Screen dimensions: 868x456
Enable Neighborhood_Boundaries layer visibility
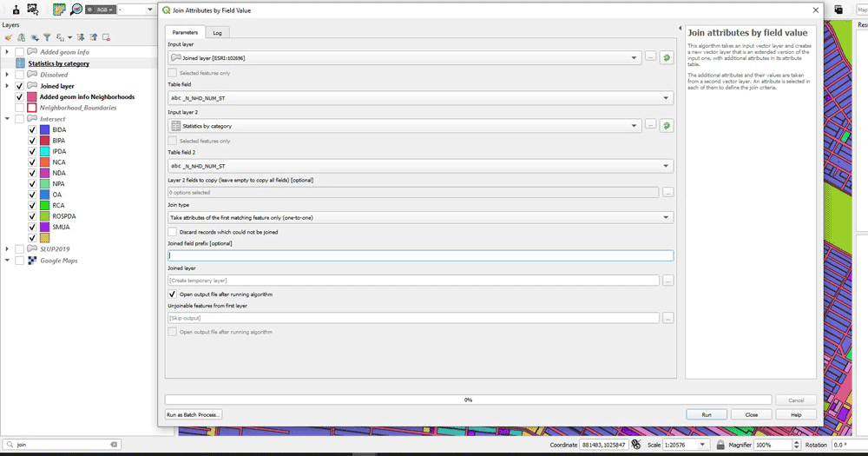[x=19, y=108]
